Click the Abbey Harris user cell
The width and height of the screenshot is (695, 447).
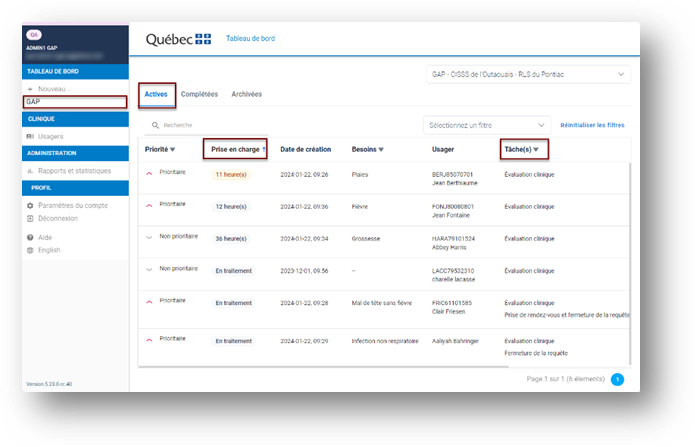click(x=453, y=243)
